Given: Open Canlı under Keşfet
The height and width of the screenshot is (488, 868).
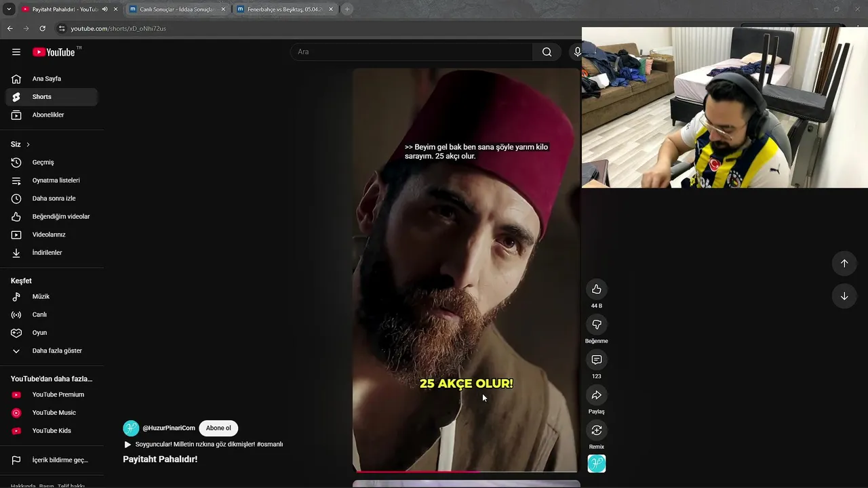Looking at the screenshot, I should pos(52,314).
